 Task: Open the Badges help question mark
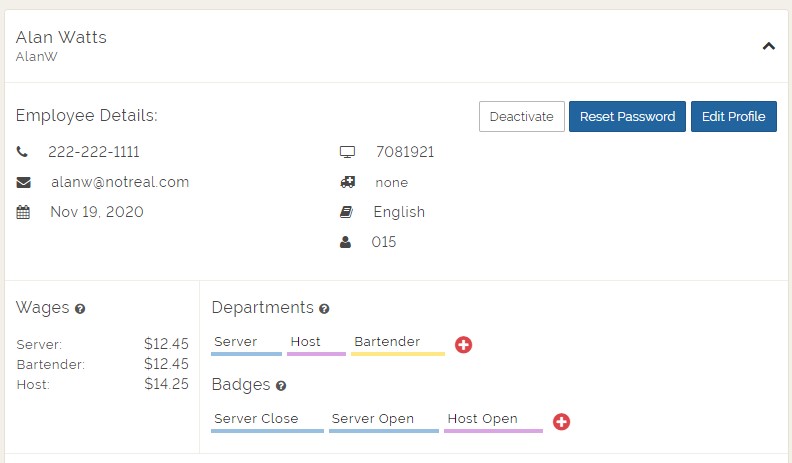click(x=281, y=386)
